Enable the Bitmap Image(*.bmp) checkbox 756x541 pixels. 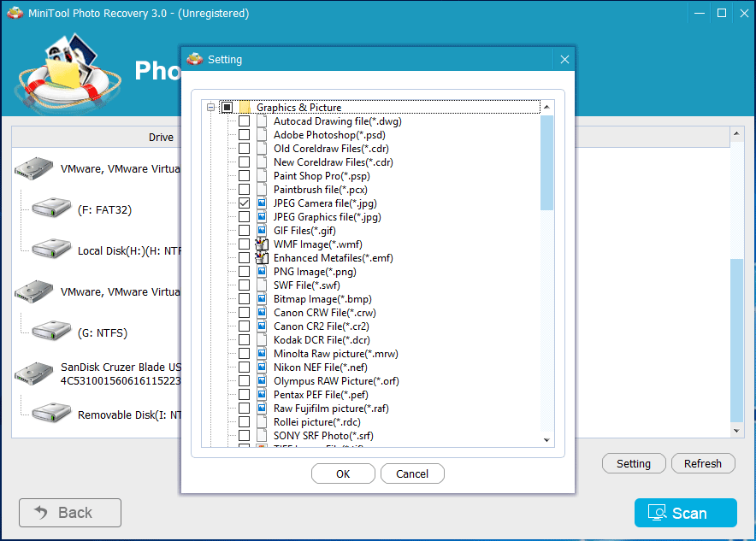pyautogui.click(x=245, y=298)
